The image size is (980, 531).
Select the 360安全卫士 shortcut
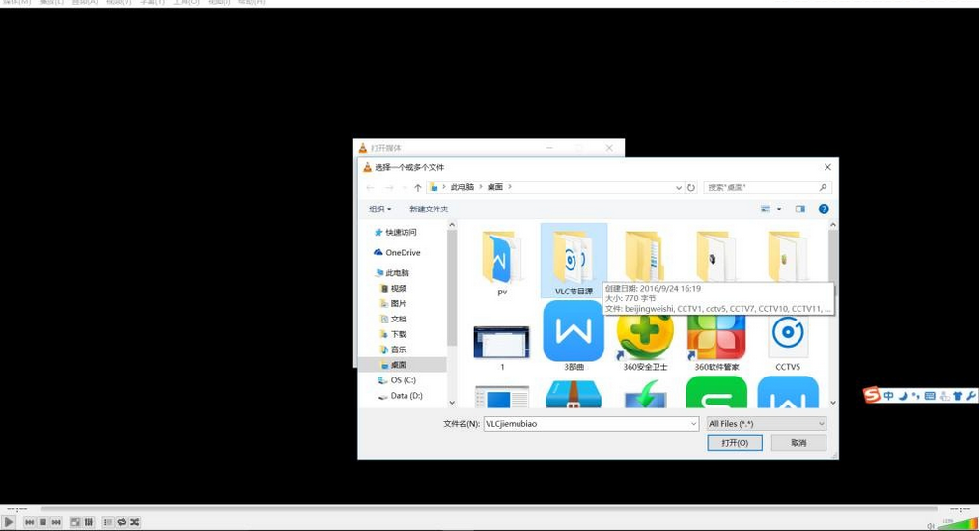pos(646,341)
